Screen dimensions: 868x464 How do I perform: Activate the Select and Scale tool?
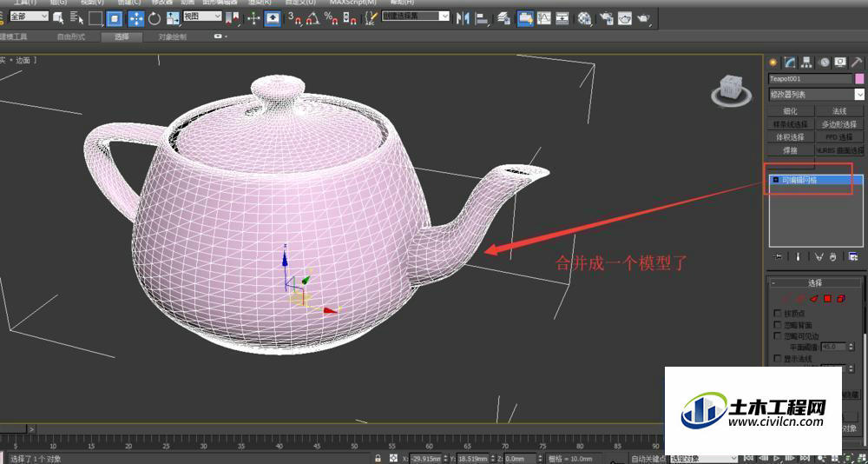(x=174, y=19)
